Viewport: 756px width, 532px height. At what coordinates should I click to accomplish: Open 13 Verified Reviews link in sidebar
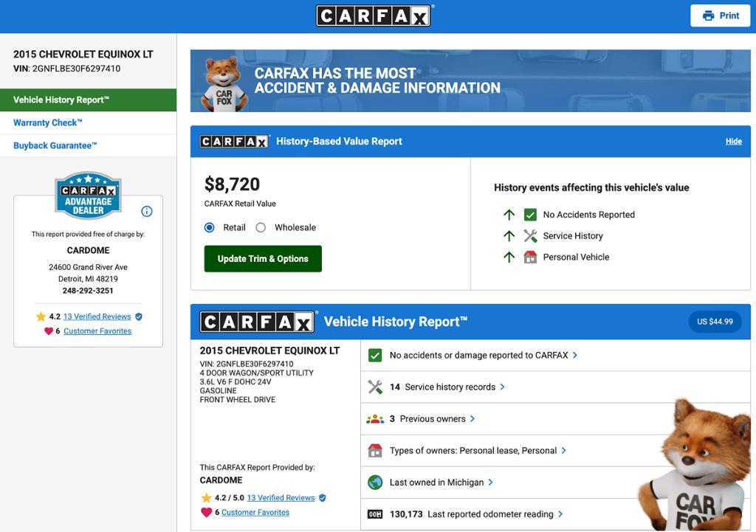[97, 317]
